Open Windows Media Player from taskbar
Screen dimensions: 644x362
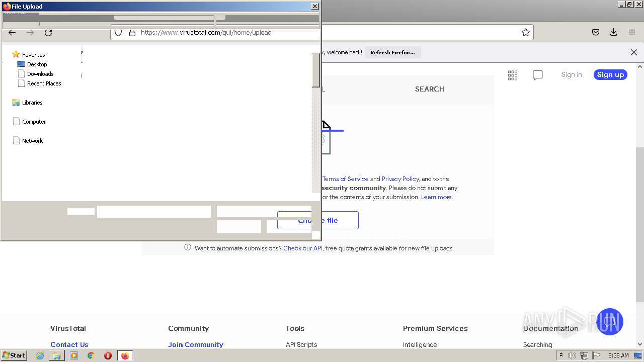(x=74, y=355)
